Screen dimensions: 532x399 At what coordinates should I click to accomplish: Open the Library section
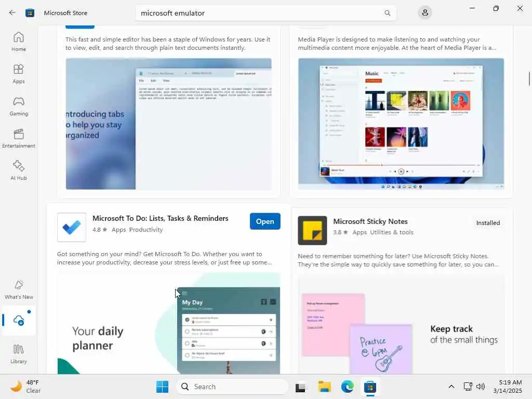[x=19, y=354]
